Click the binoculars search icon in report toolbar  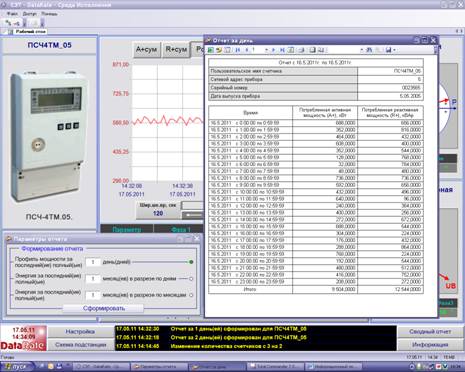pos(369,50)
